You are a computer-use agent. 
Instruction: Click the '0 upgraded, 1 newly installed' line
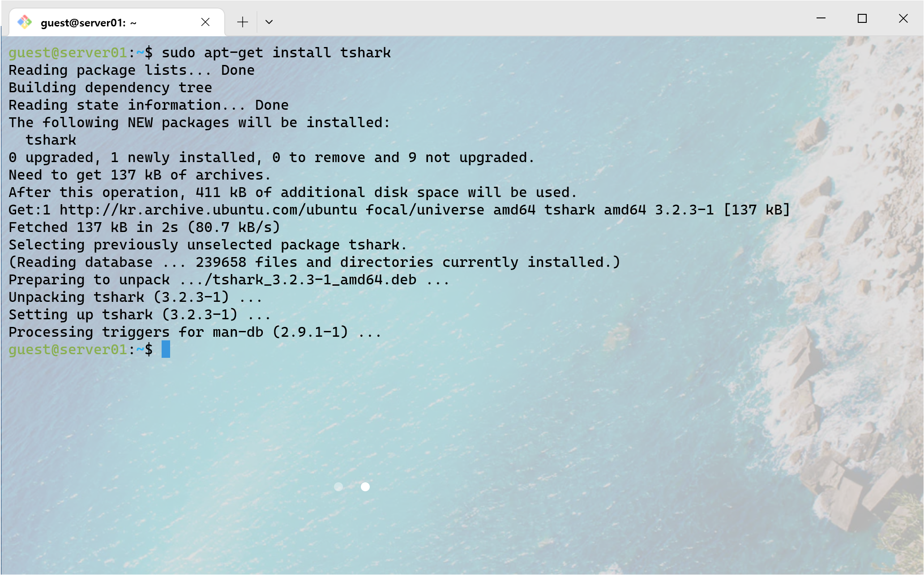[x=272, y=157]
